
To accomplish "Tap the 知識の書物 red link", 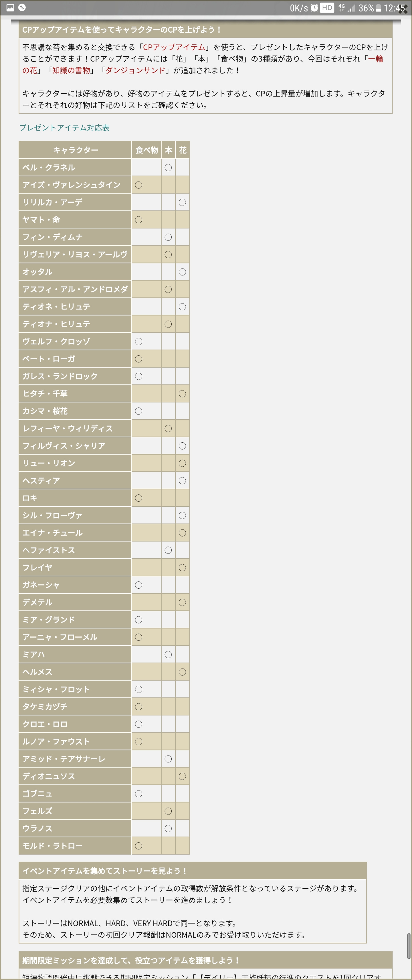I will click(x=72, y=70).
